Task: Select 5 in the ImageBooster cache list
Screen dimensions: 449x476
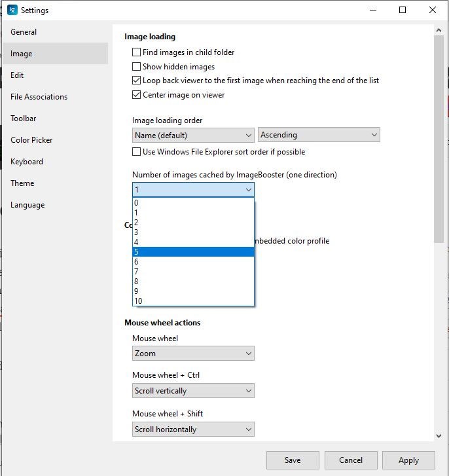Action: pyautogui.click(x=192, y=252)
